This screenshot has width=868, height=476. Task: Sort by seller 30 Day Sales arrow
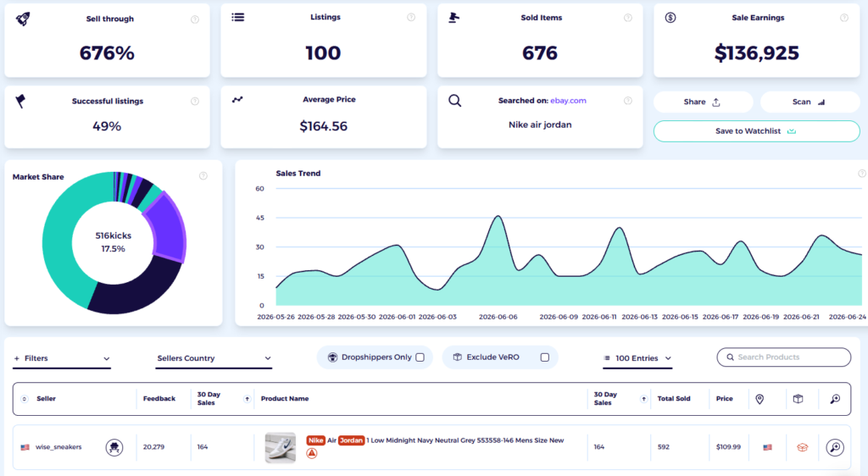(247, 399)
